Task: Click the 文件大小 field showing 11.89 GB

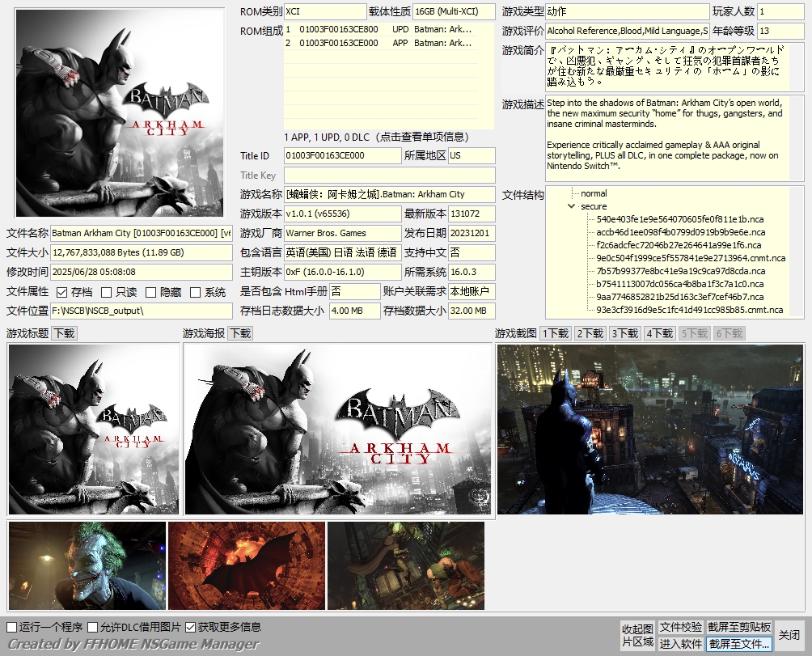Action: [142, 252]
